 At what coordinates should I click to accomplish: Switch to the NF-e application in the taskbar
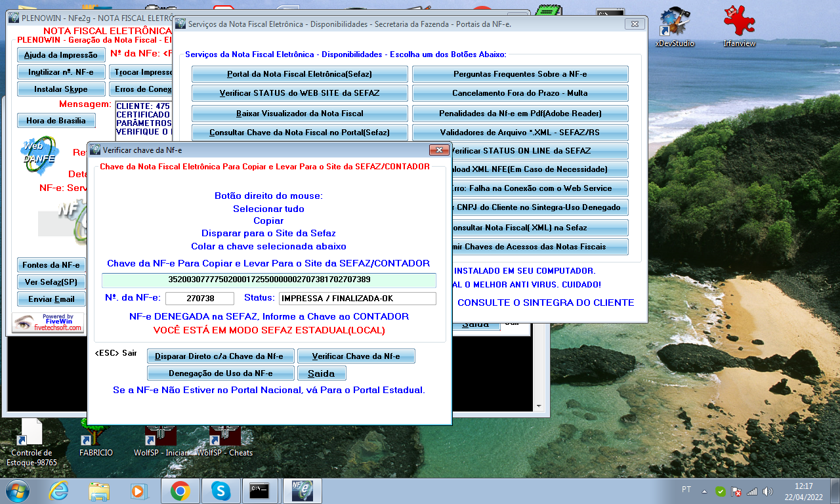[301, 490]
